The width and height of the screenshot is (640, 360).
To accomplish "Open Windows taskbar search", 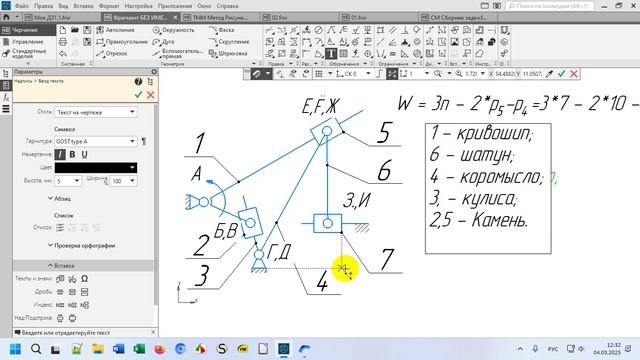I will pyautogui.click(x=36, y=349).
